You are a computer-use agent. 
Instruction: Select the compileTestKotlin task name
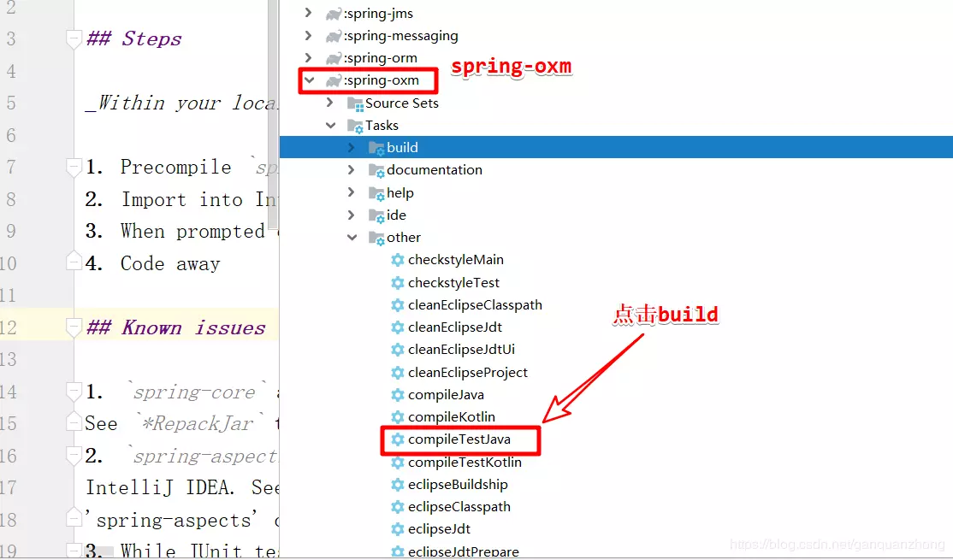(465, 463)
